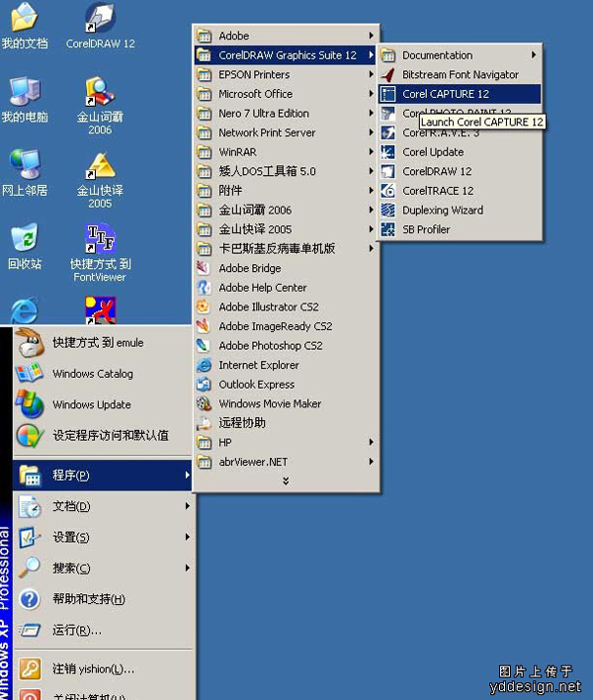Viewport: 593px width, 700px height.
Task: Click the SB Profiler icon
Action: (x=387, y=229)
